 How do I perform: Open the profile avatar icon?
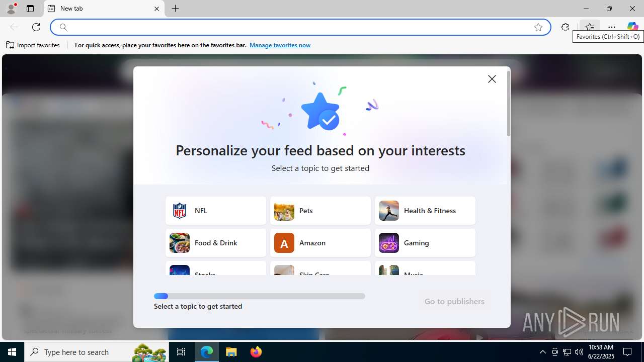pos(11,9)
